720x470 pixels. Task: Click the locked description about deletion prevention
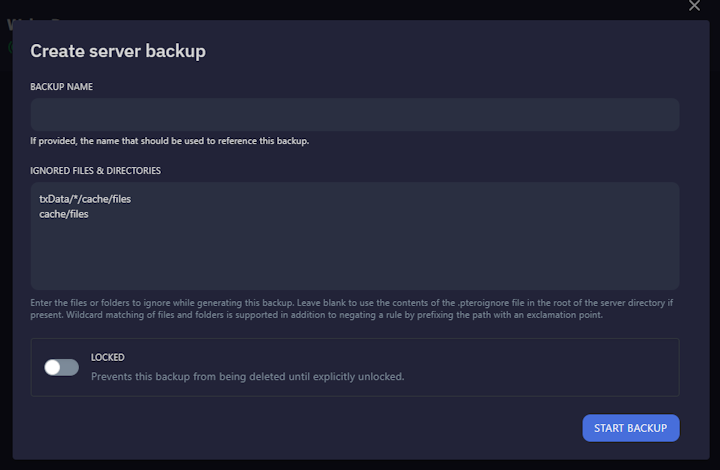tap(247, 377)
